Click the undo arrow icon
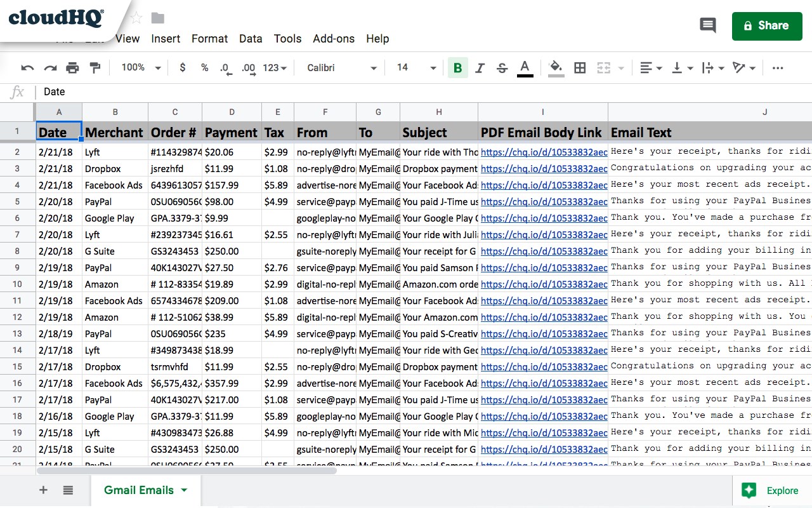Screen dimensions: 812x508 click(27, 68)
